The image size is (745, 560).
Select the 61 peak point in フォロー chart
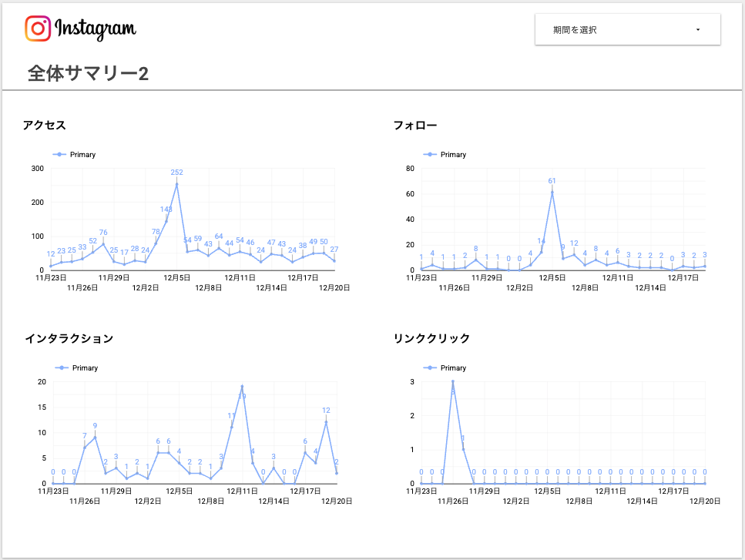(552, 193)
